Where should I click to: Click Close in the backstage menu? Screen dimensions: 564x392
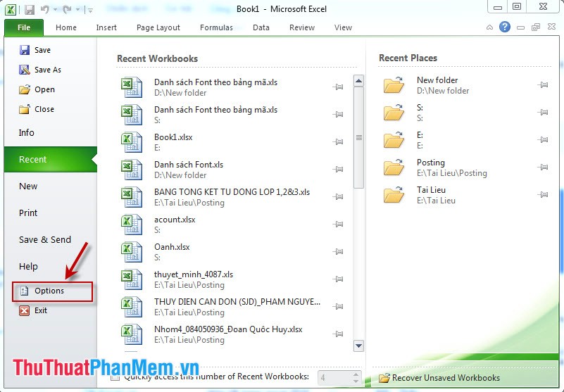click(37, 109)
